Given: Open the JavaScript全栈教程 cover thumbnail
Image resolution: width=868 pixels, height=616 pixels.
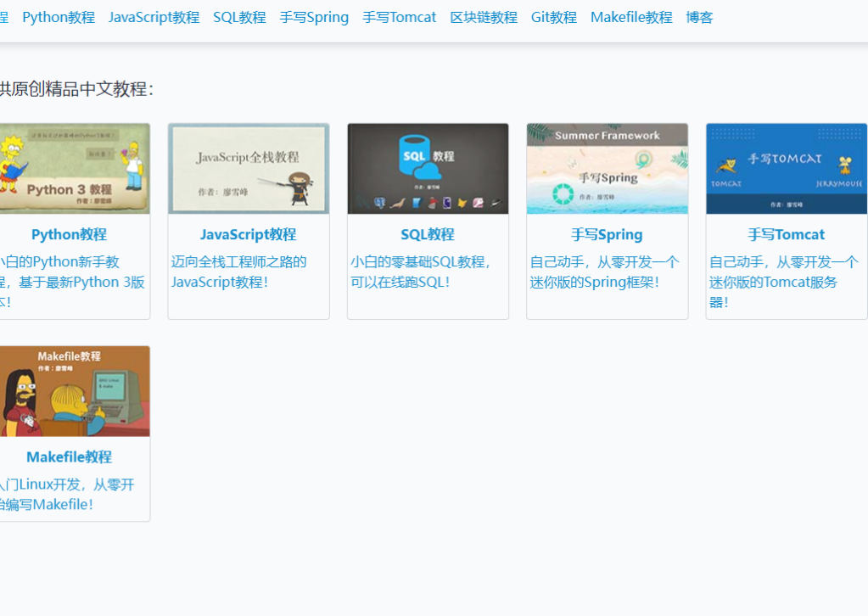Looking at the screenshot, I should [x=248, y=168].
